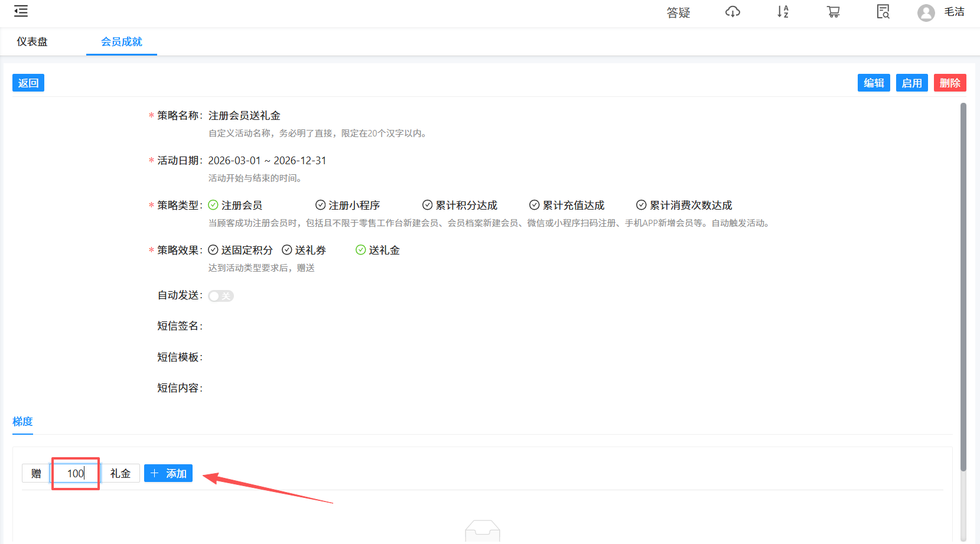Screen dimensions: 980x544
Task: Click the 启用 button
Action: click(x=911, y=83)
